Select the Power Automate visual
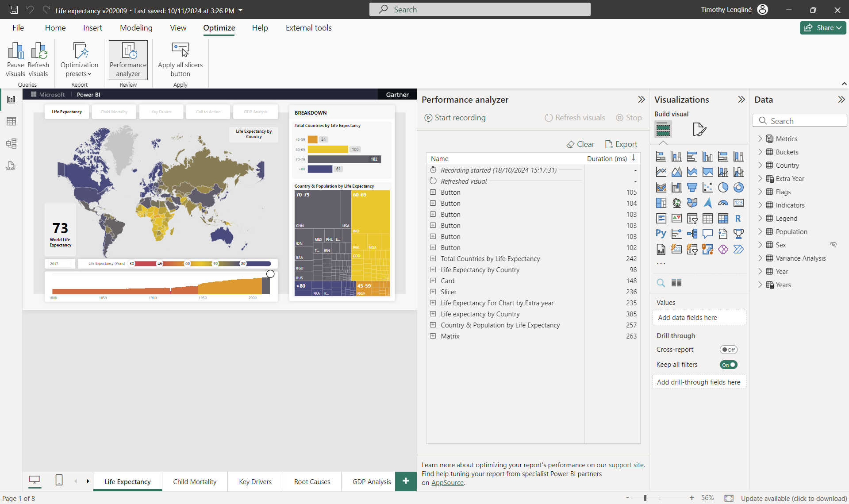 tap(738, 249)
